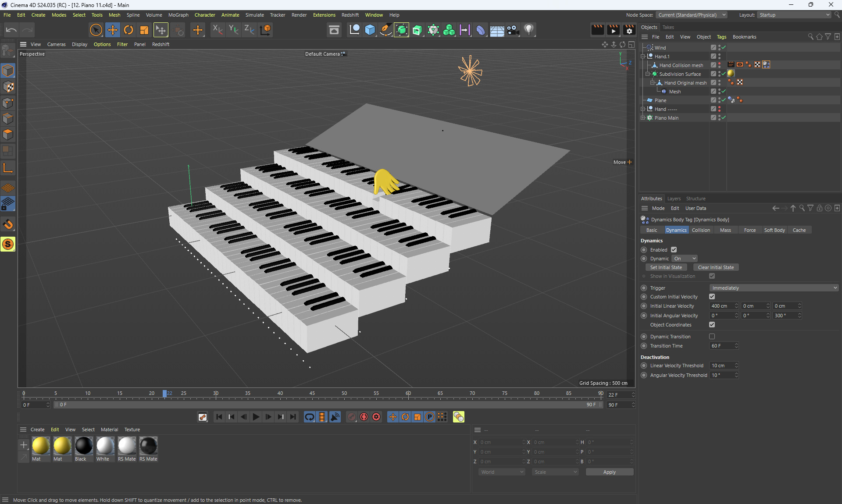Viewport: 842px width, 504px height.
Task: Expand the Piano Main object tree
Action: [x=643, y=118]
